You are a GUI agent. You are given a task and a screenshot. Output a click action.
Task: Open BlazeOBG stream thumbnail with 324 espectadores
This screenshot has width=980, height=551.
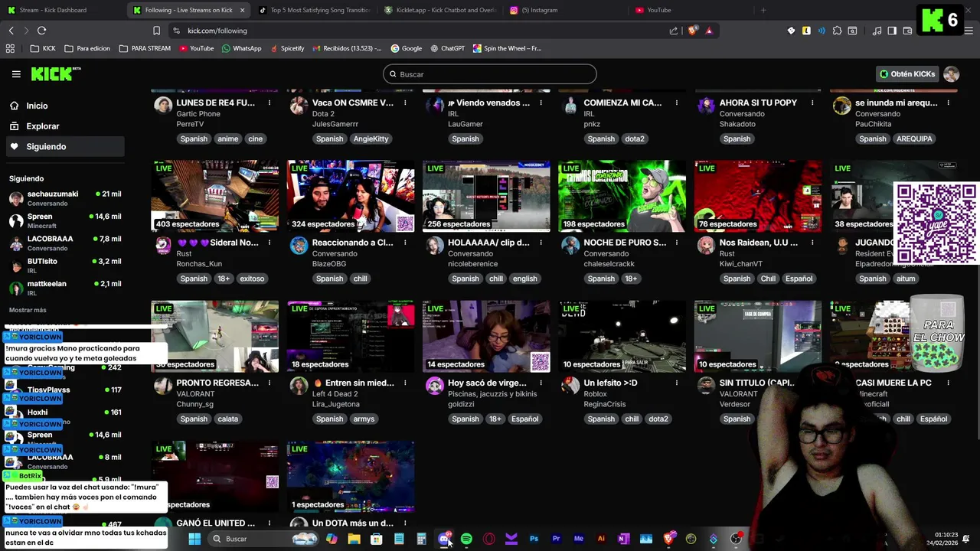coord(351,196)
